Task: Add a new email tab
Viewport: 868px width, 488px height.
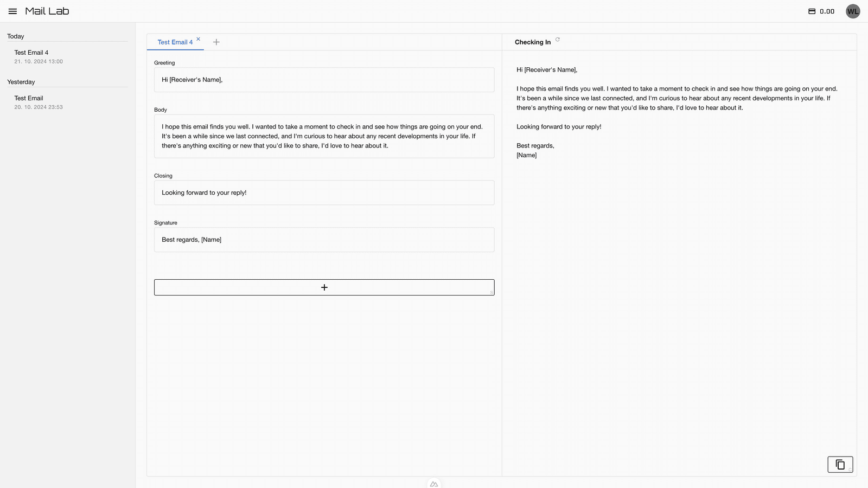Action: 216,42
